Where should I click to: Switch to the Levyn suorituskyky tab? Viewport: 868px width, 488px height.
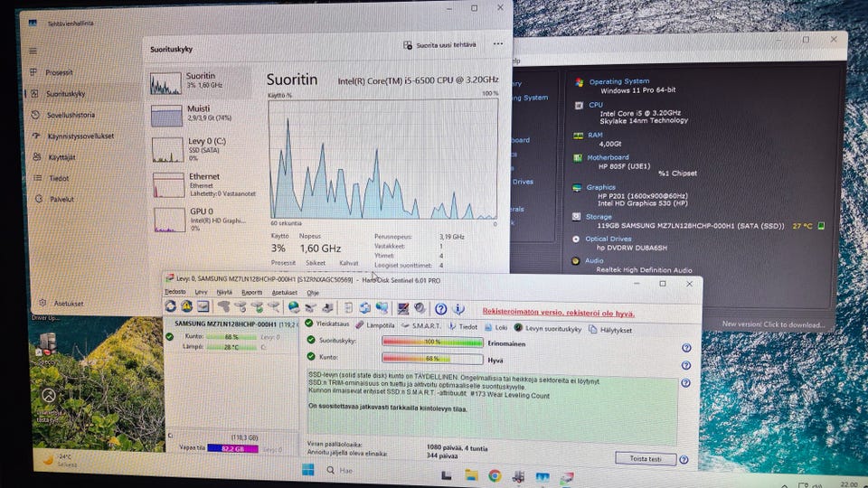548,329
